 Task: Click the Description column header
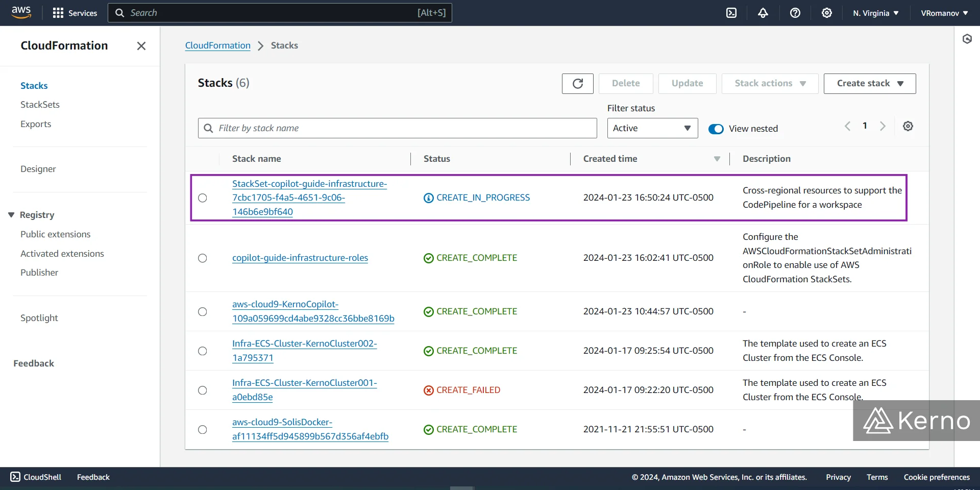(x=767, y=159)
